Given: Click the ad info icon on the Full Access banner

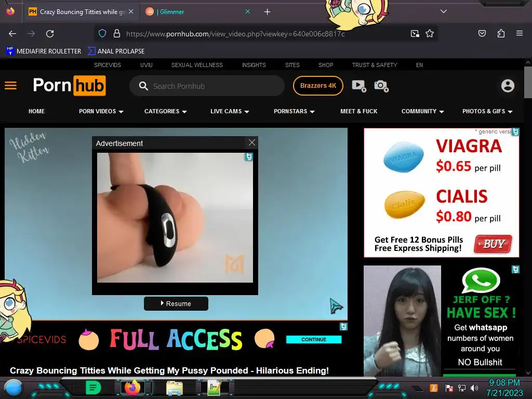Looking at the screenshot, I should (x=343, y=326).
